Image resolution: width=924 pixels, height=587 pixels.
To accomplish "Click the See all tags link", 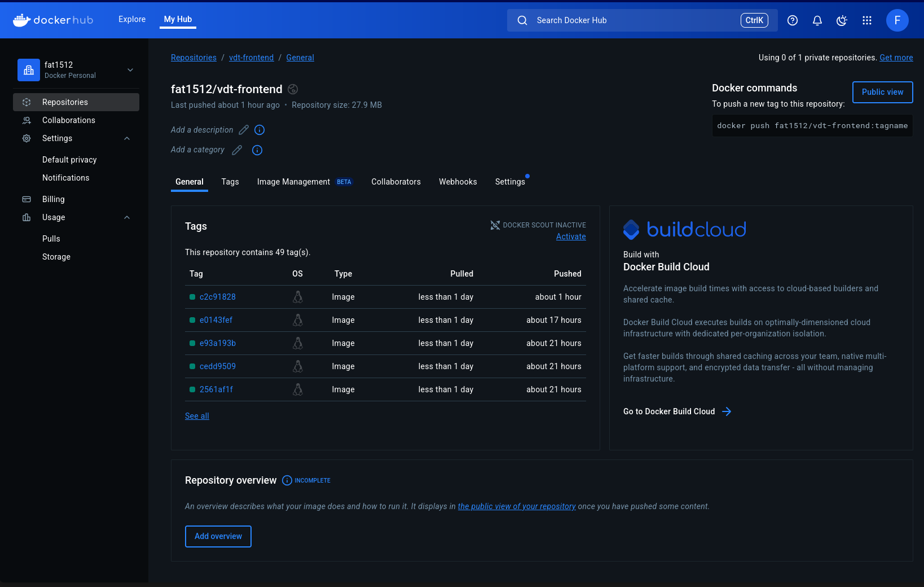I will pyautogui.click(x=197, y=416).
